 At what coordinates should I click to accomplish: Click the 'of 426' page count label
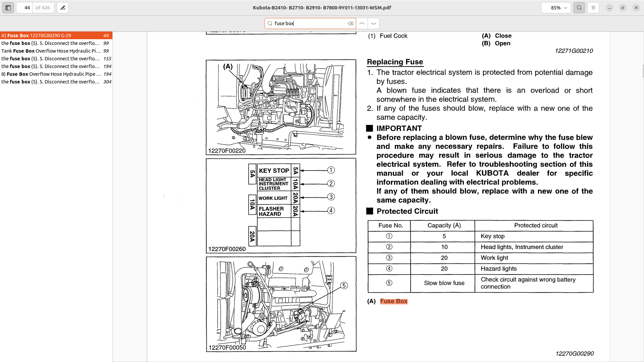(43, 8)
